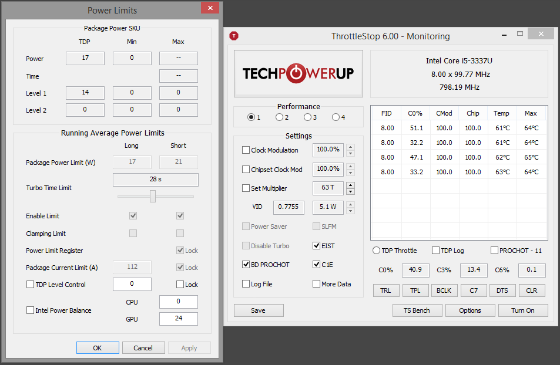Click the 51.1 C0% table cell
The height and width of the screenshot is (365, 560).
pos(416,128)
